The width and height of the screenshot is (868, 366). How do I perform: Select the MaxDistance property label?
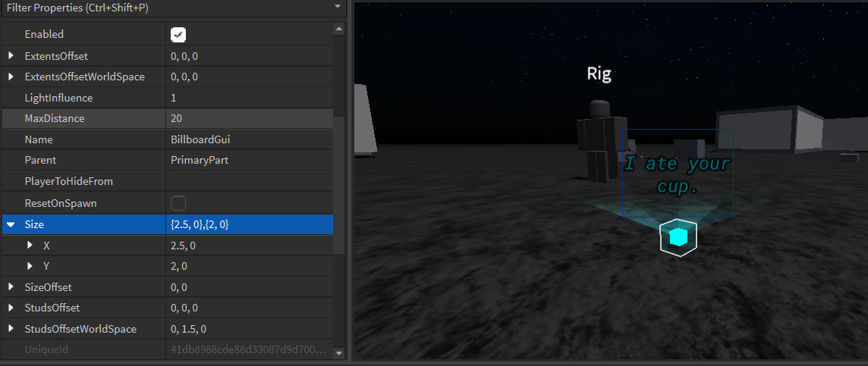coord(55,118)
